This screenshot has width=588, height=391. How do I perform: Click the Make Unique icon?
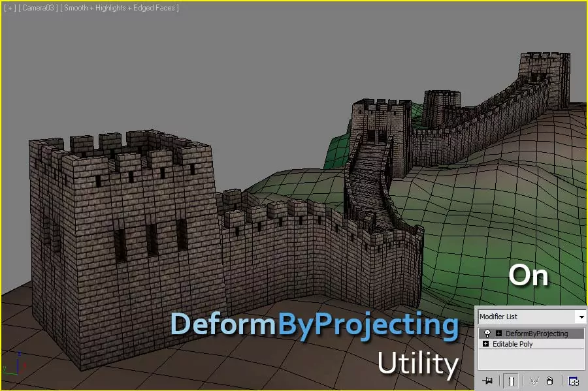coord(534,381)
